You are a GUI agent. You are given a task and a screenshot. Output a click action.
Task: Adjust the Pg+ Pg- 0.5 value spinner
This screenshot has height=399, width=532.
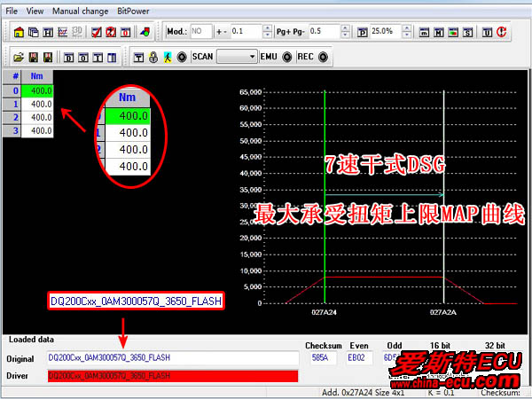point(344,32)
